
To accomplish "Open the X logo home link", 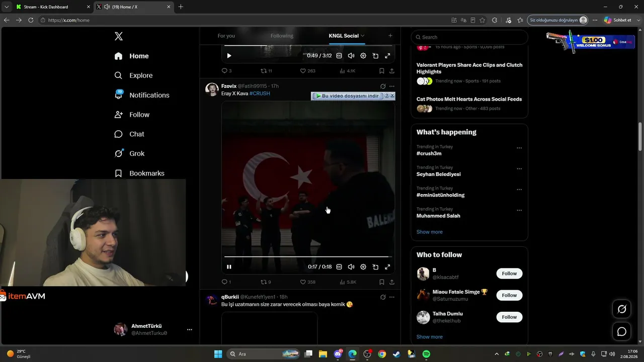I will pyautogui.click(x=119, y=36).
